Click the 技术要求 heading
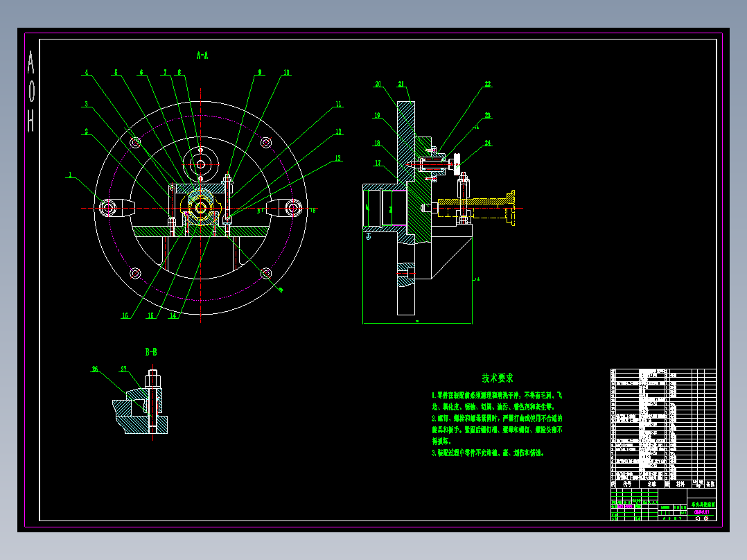Image resolution: width=747 pixels, height=560 pixels. (x=498, y=378)
